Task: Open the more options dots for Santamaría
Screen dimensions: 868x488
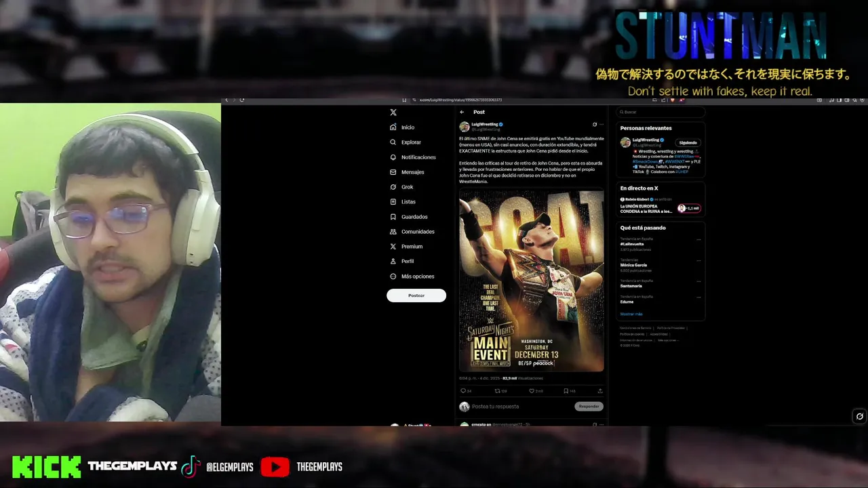Action: point(698,281)
